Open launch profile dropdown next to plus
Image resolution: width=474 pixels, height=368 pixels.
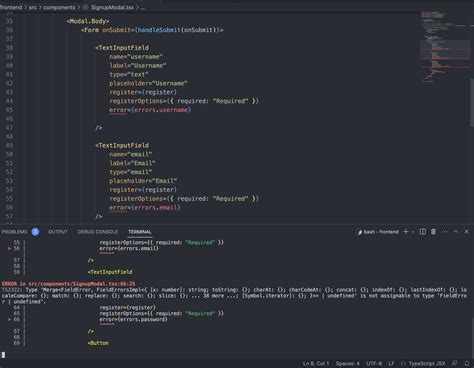tap(413, 232)
